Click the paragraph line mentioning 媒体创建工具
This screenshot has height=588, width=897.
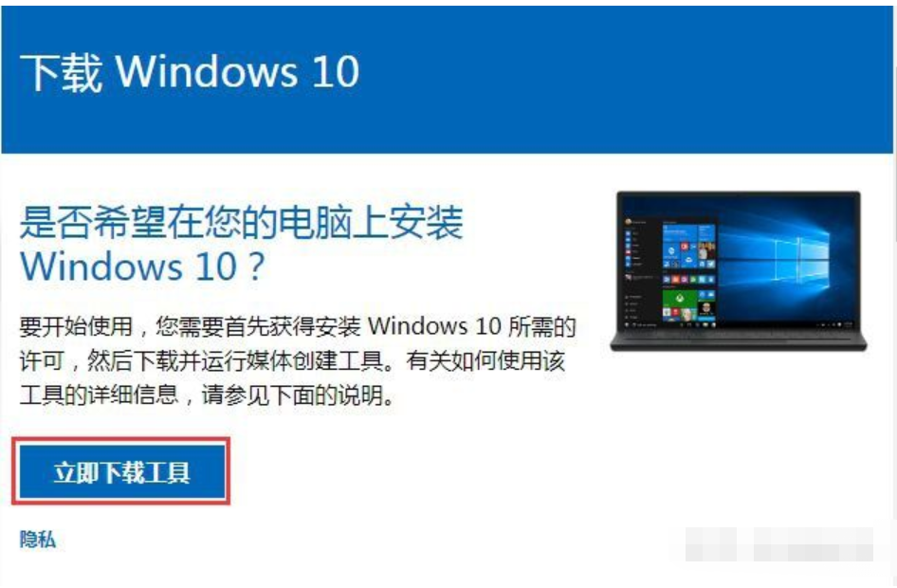pos(292,361)
